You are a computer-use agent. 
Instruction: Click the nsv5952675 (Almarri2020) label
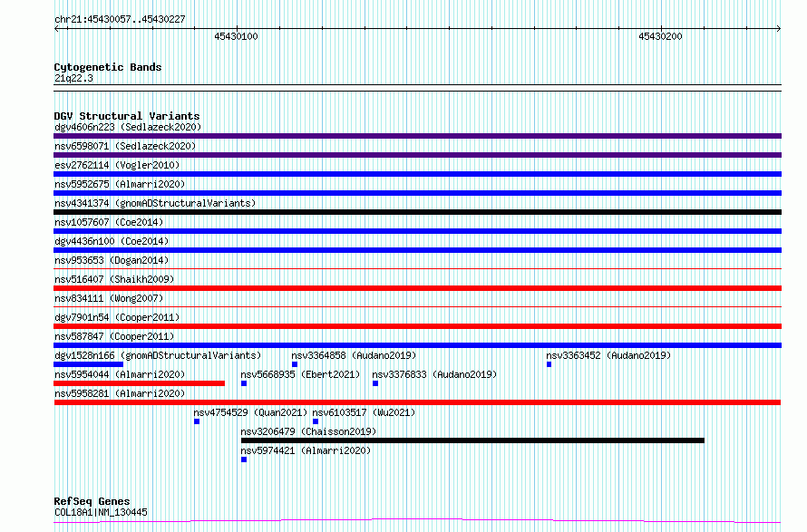pyautogui.click(x=120, y=184)
